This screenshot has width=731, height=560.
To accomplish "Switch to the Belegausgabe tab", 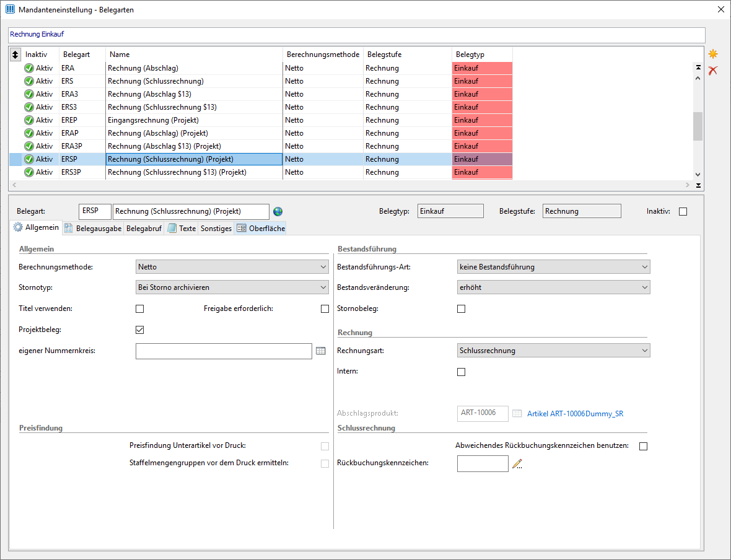I will (x=93, y=229).
